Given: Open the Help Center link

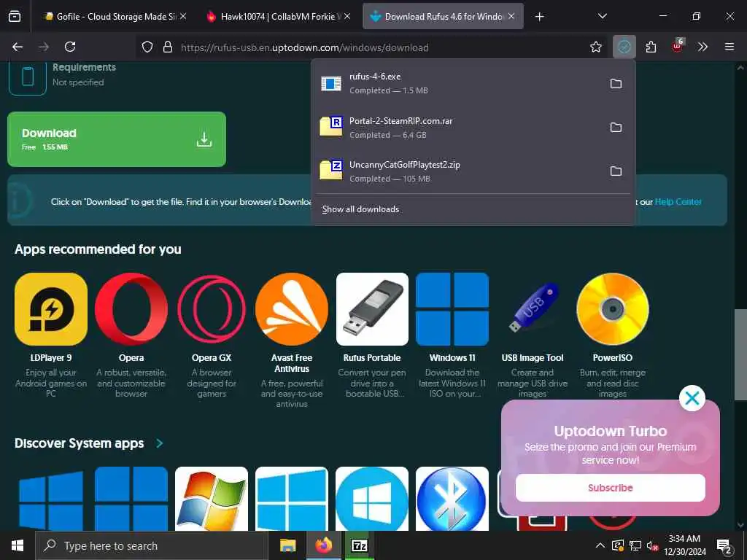Looking at the screenshot, I should pos(678,202).
